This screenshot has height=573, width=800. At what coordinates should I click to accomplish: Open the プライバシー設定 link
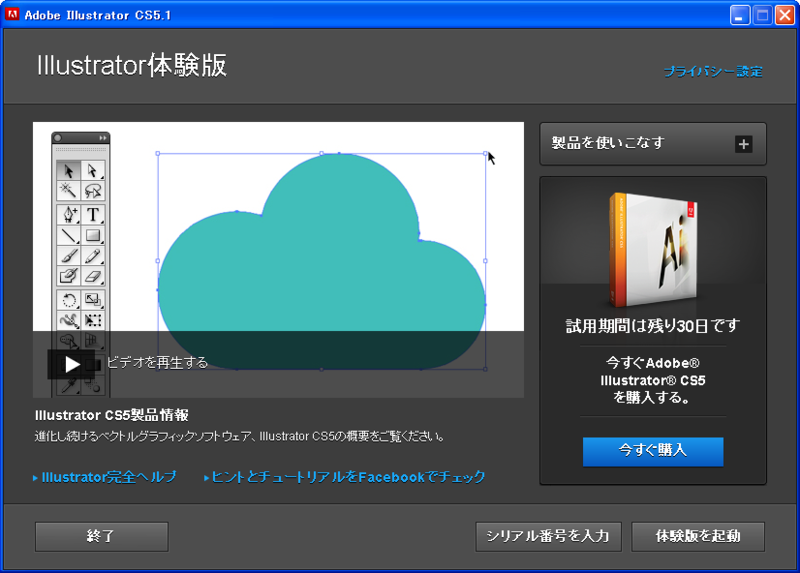click(713, 71)
